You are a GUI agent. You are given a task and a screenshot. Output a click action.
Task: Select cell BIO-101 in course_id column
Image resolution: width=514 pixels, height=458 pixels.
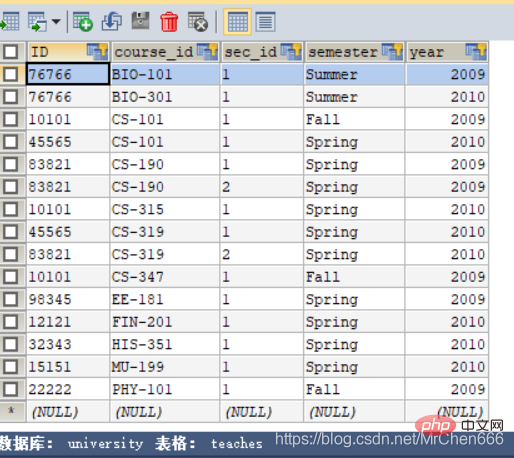tap(165, 74)
